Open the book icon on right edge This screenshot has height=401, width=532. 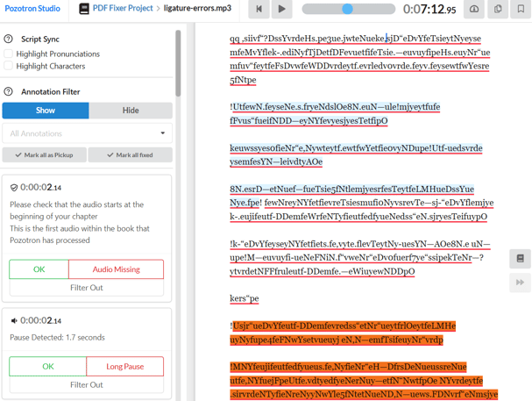[520, 259]
